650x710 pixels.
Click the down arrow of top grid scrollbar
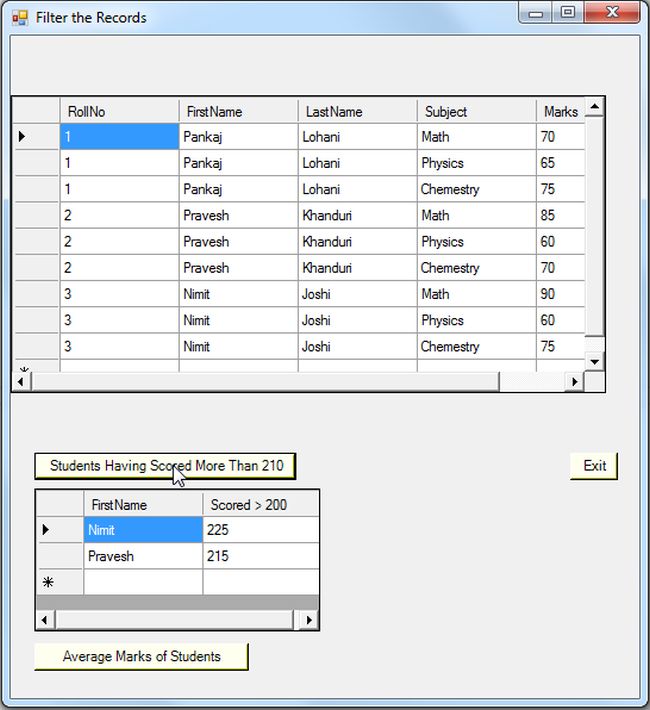pyautogui.click(x=595, y=361)
